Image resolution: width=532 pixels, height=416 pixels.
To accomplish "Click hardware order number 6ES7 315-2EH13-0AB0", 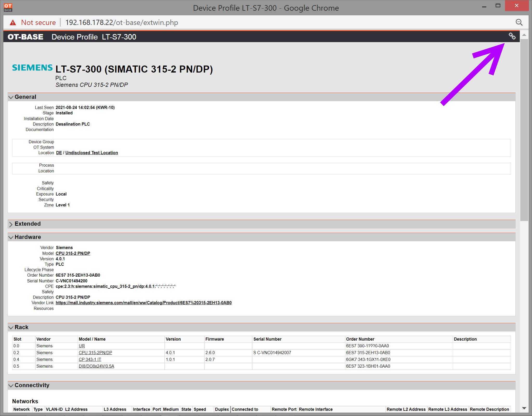I will click(78, 275).
